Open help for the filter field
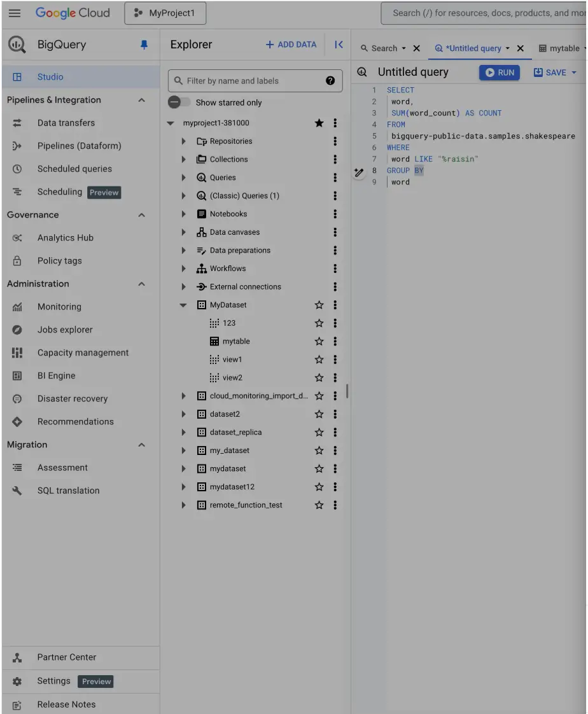The width and height of the screenshot is (588, 714). tap(330, 81)
